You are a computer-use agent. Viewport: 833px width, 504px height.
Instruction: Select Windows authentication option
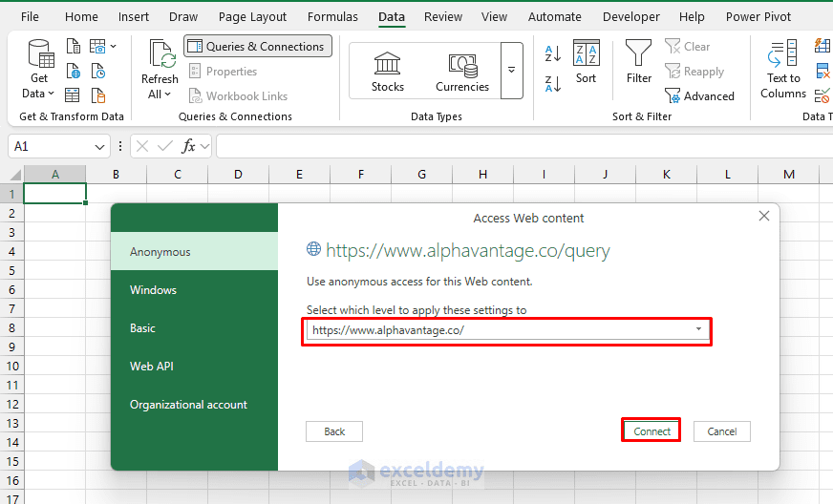click(x=195, y=290)
